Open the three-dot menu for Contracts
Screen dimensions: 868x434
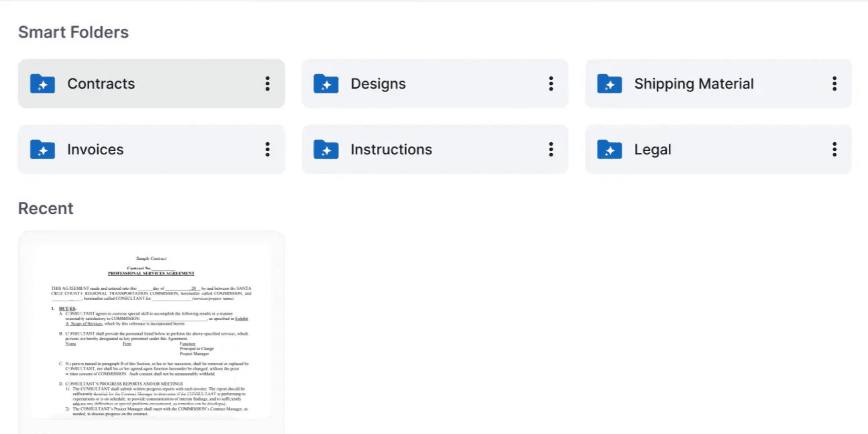point(268,84)
